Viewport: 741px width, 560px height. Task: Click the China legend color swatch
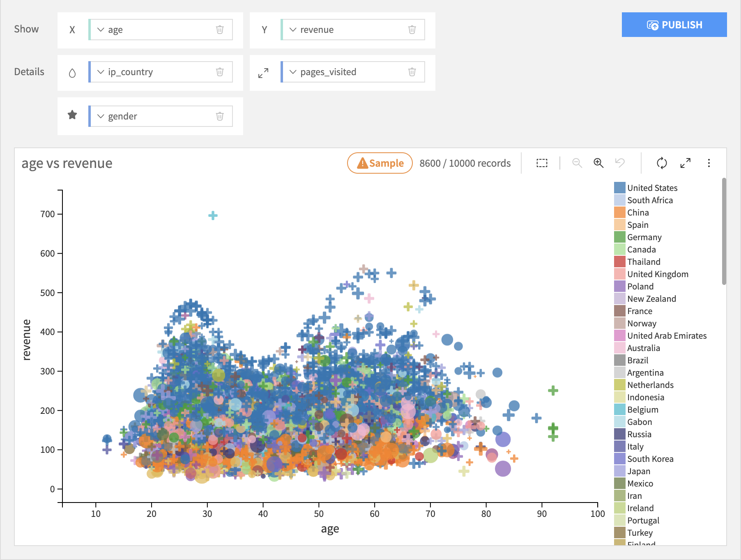click(x=619, y=212)
